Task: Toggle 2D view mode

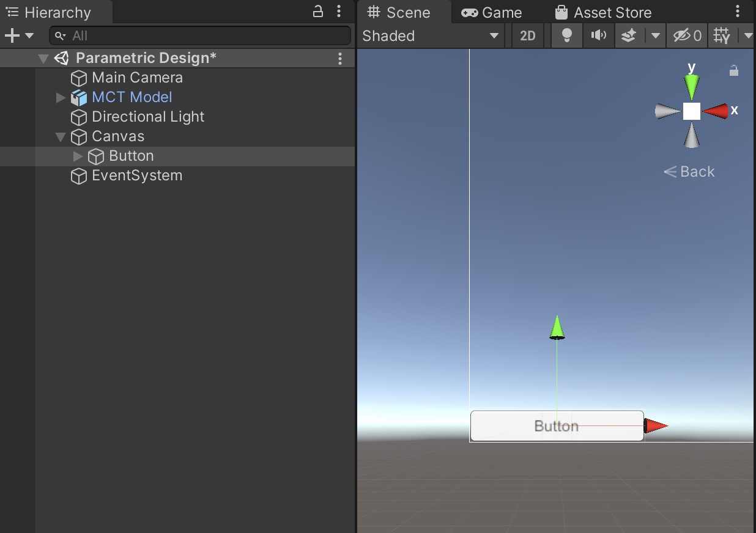Action: coord(528,36)
